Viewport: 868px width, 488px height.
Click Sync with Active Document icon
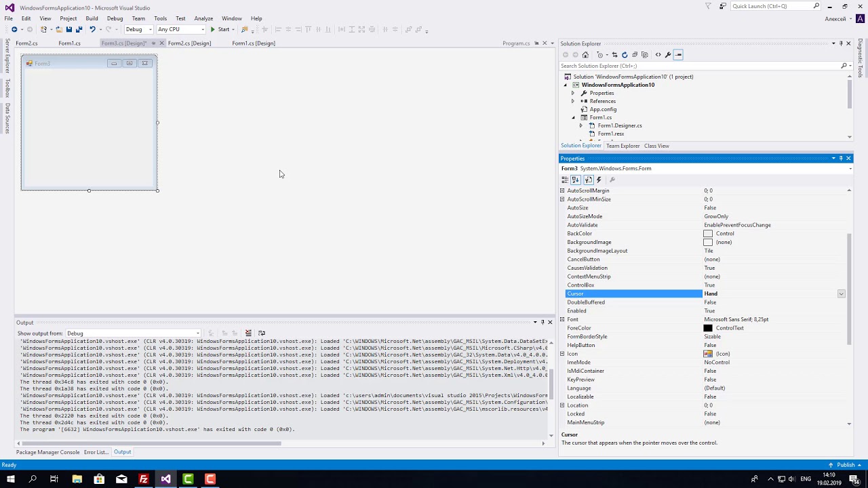tap(614, 55)
